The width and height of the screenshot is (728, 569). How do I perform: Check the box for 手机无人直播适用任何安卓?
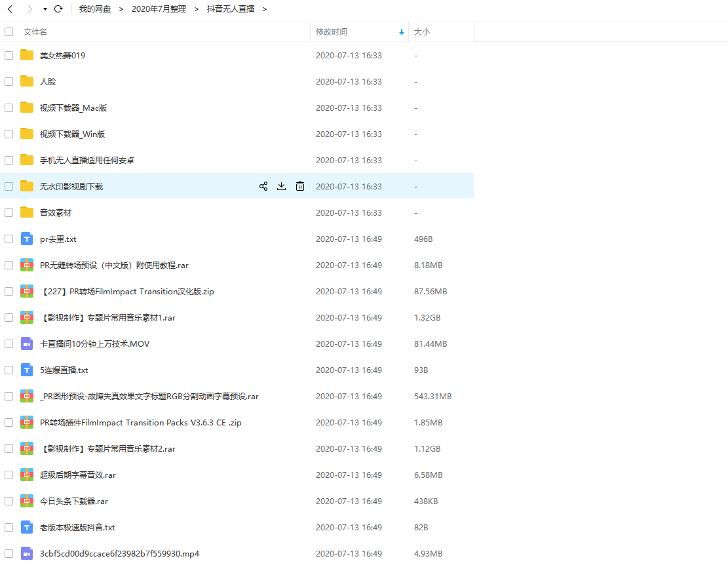[x=9, y=160]
